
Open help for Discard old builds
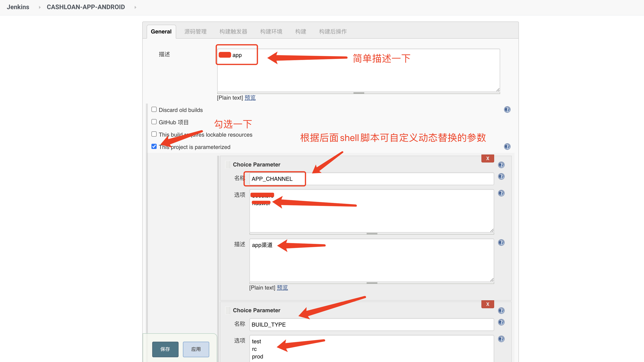pyautogui.click(x=507, y=110)
